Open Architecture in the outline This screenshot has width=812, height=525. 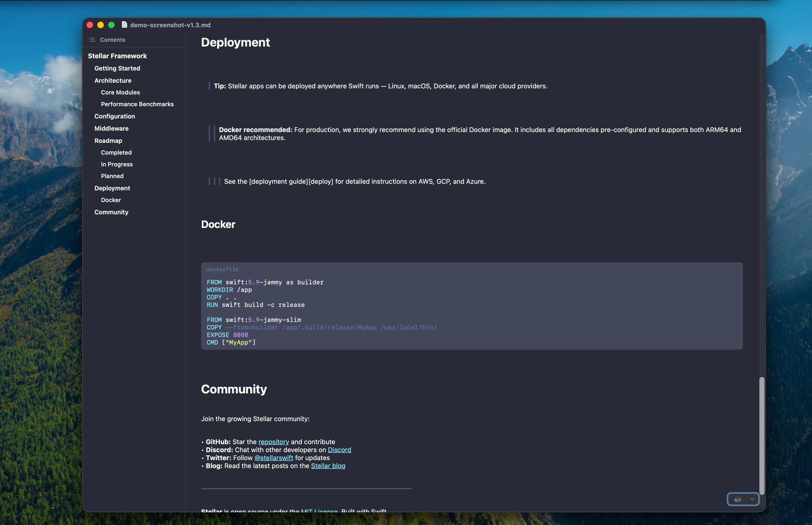(x=113, y=80)
